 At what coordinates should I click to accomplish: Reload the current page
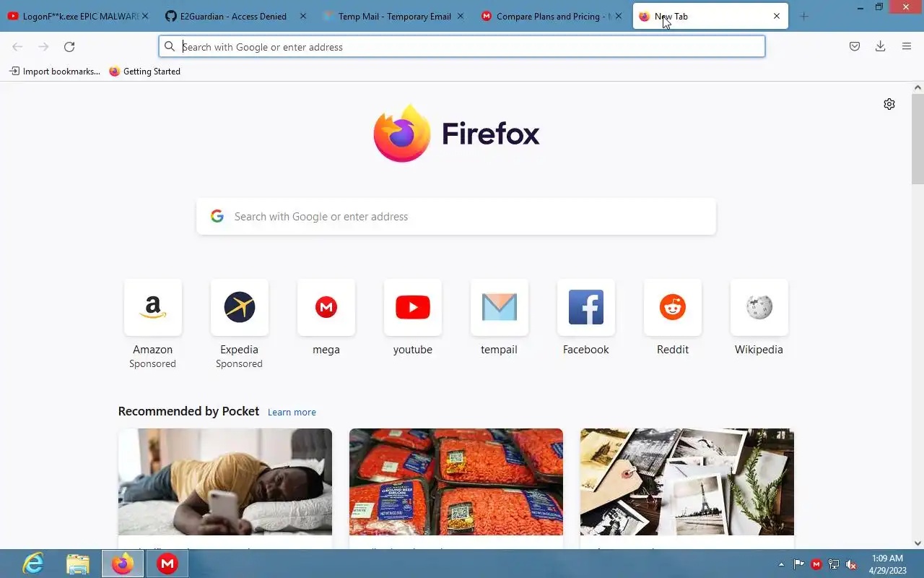pyautogui.click(x=69, y=47)
